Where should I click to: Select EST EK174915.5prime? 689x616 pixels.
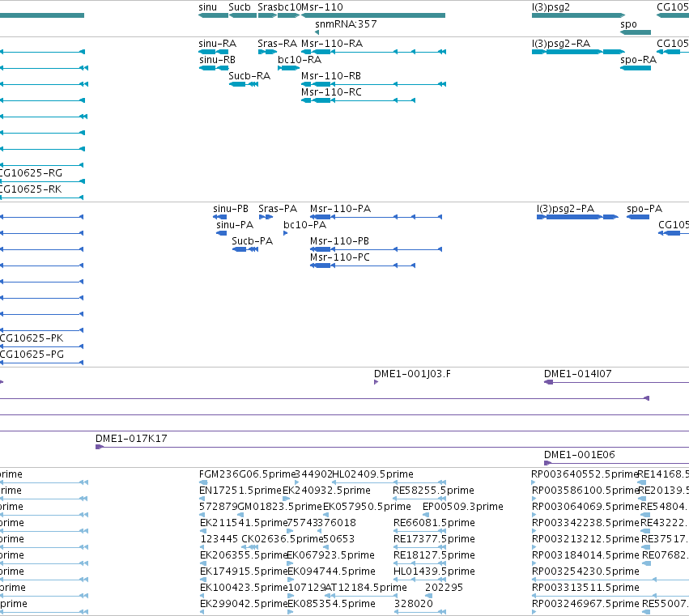click(244, 571)
